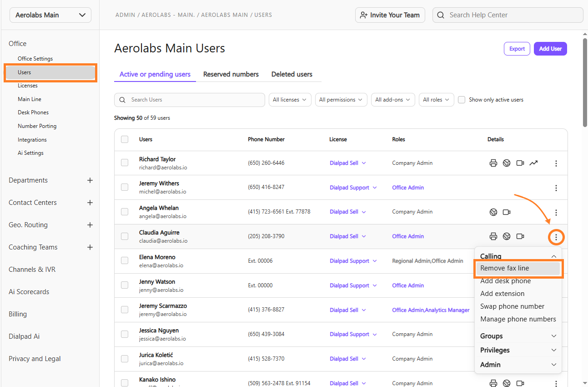
Task: Expand the Privileges section in the menu
Action: tap(518, 350)
